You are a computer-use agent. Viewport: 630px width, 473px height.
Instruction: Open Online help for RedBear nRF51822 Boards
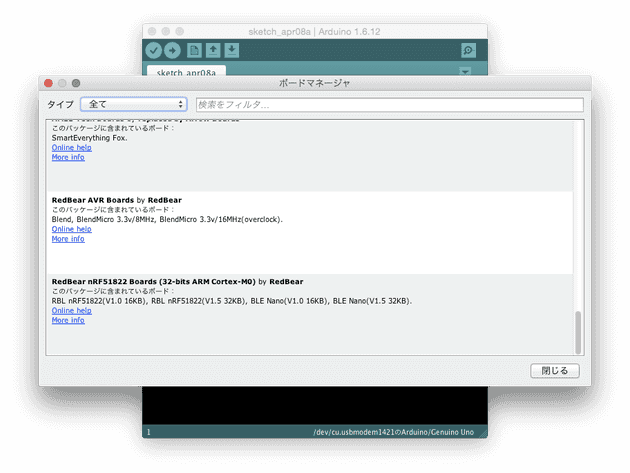click(x=71, y=311)
